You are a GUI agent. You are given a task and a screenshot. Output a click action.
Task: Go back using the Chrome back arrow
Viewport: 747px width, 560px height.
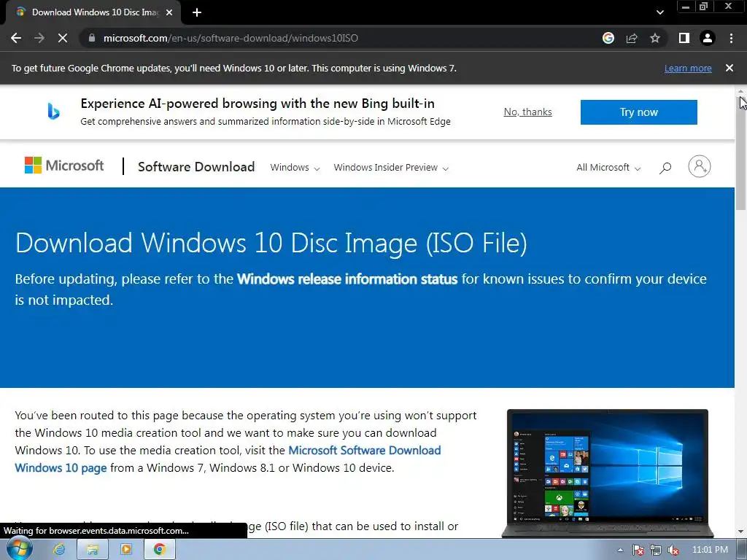pyautogui.click(x=16, y=38)
